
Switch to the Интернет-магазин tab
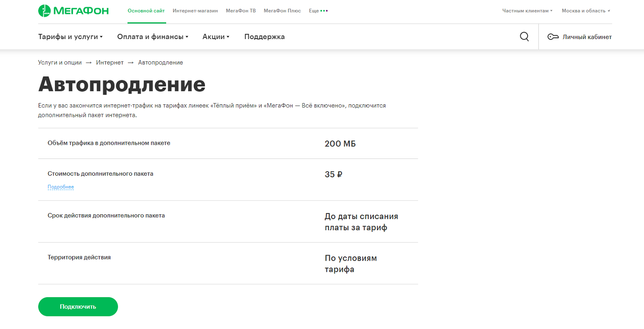[x=195, y=11]
